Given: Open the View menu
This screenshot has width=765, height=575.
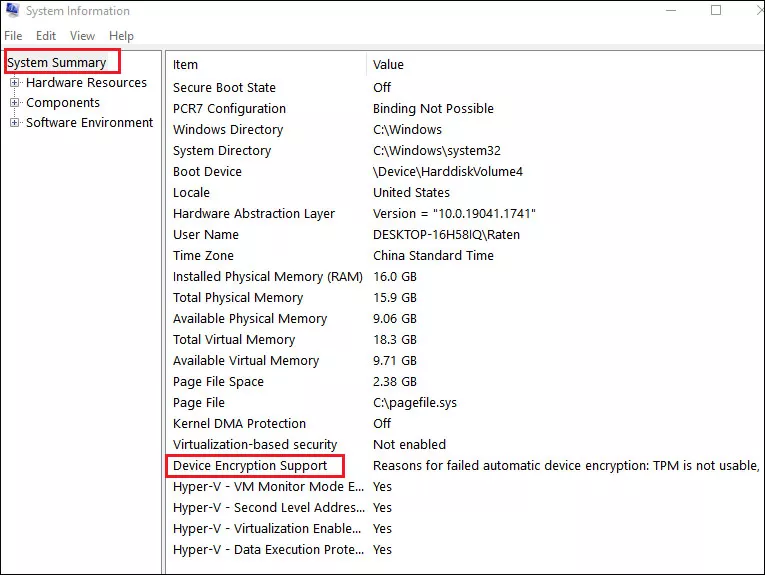Looking at the screenshot, I should pos(82,36).
